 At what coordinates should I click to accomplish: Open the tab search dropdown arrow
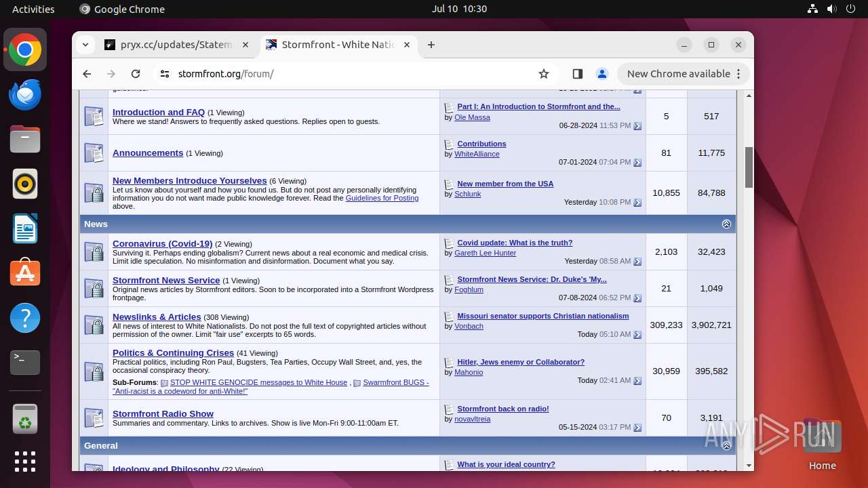click(x=85, y=45)
